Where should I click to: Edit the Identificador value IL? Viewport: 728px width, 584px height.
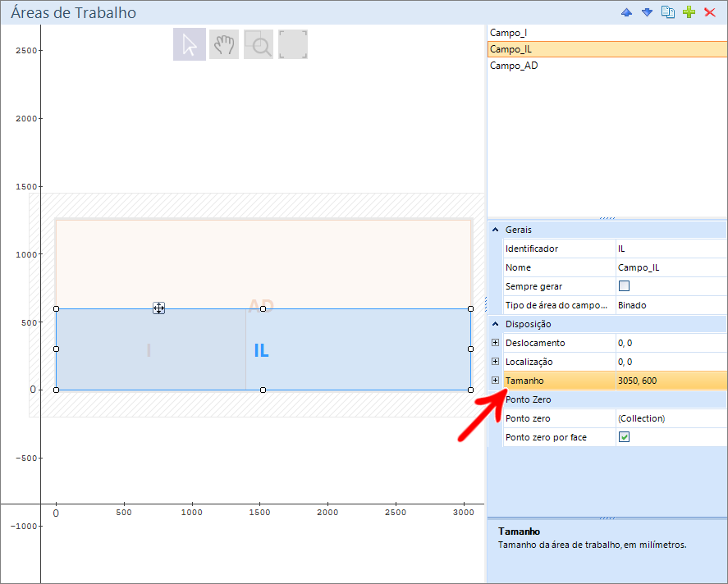(671, 249)
